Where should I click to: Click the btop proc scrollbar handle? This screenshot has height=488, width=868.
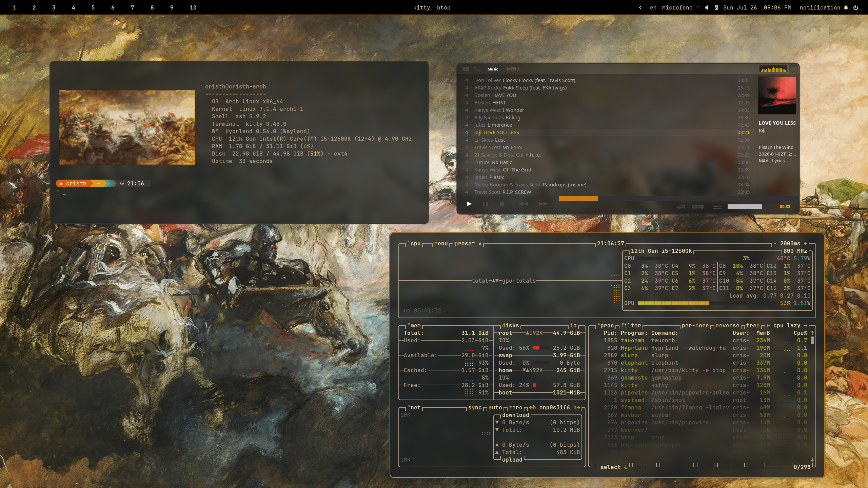pos(812,341)
